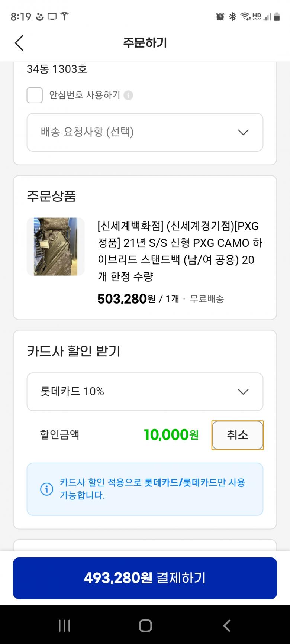Viewport: 290px width, 644px height.
Task: Tap the 주문상품 section heading
Action: (51, 196)
